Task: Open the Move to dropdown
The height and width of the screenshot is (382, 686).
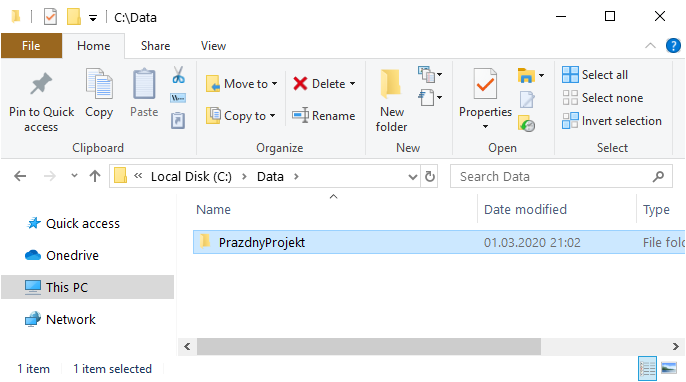Action: 242,84
